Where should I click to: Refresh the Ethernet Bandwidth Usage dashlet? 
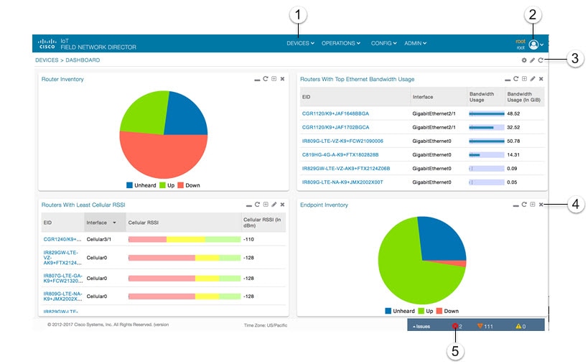[516, 79]
